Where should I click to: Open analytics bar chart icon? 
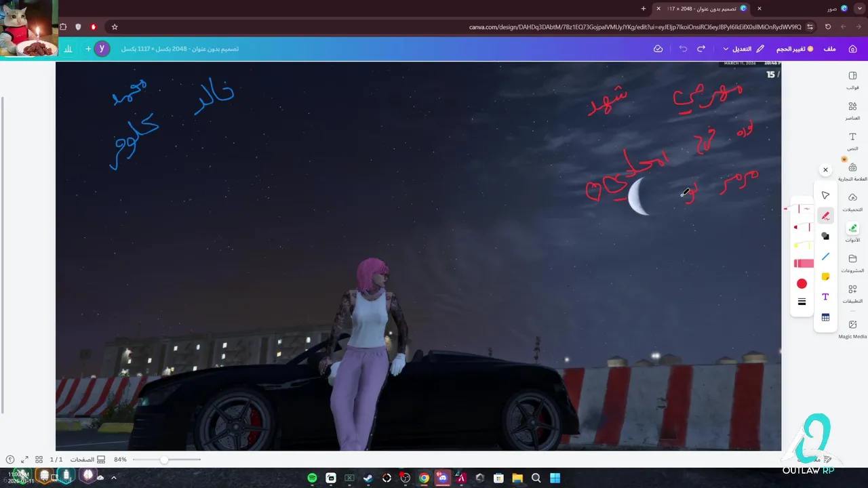(68, 49)
